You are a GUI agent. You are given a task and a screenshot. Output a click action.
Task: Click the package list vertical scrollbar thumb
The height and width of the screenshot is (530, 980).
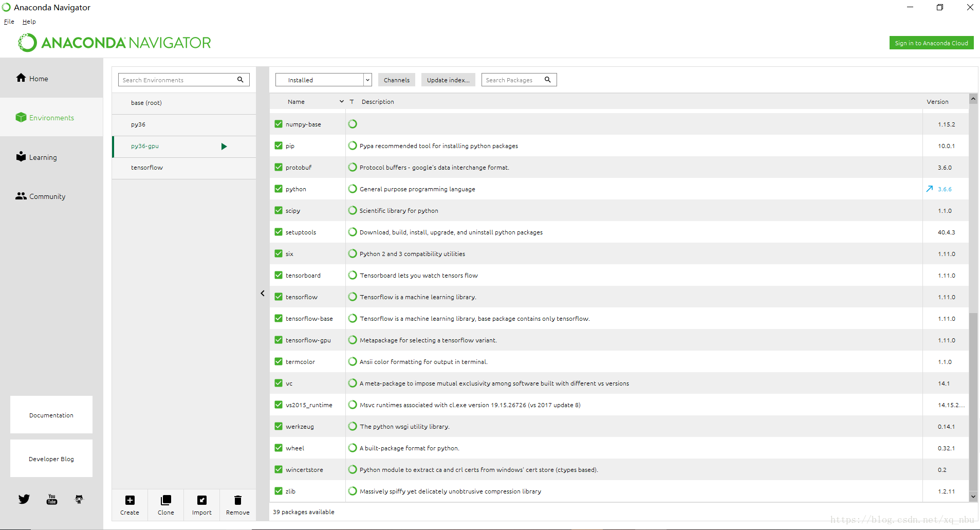click(973, 401)
